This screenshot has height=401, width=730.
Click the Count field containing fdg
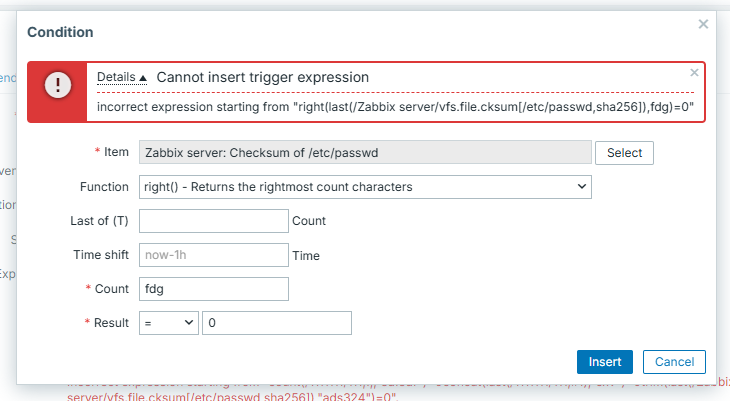click(x=214, y=289)
